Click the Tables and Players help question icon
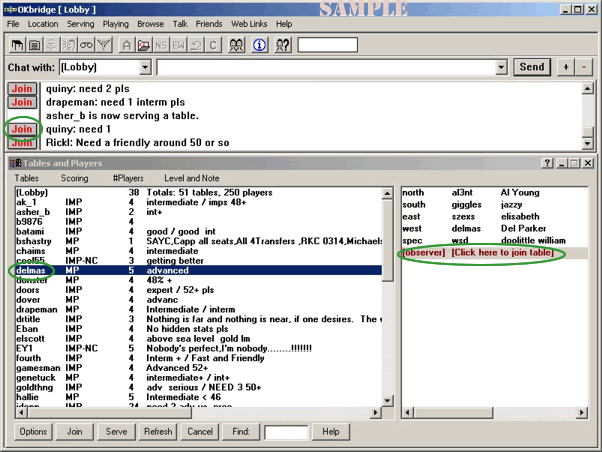The image size is (602, 452). pos(547,163)
